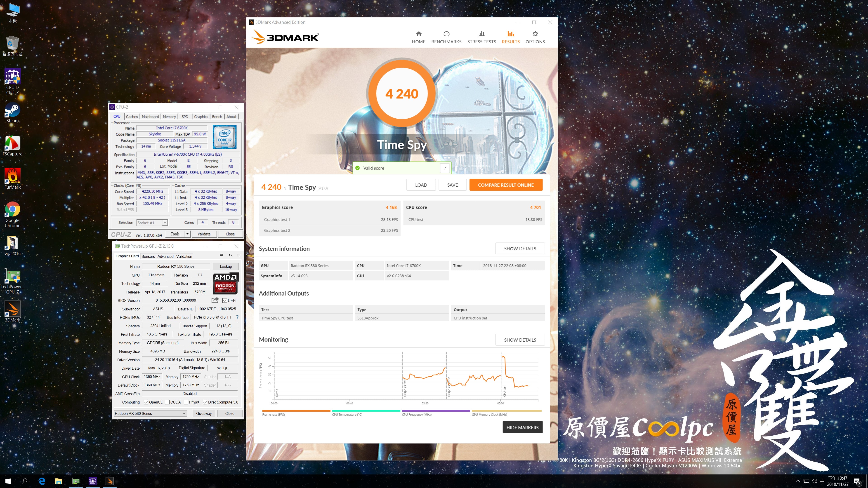
Task: Select the CPU Frequency purple legend bar
Action: [x=436, y=411]
